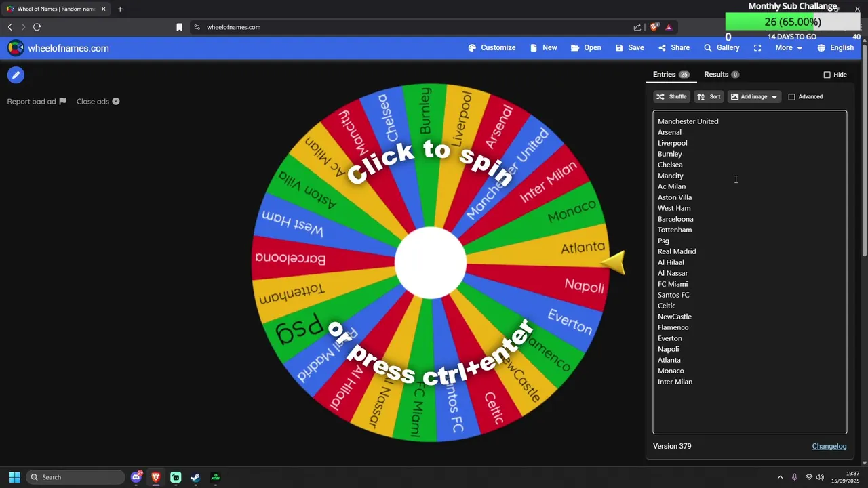Click 'Santos FC' entry in list
868x488 pixels.
[673, 295]
